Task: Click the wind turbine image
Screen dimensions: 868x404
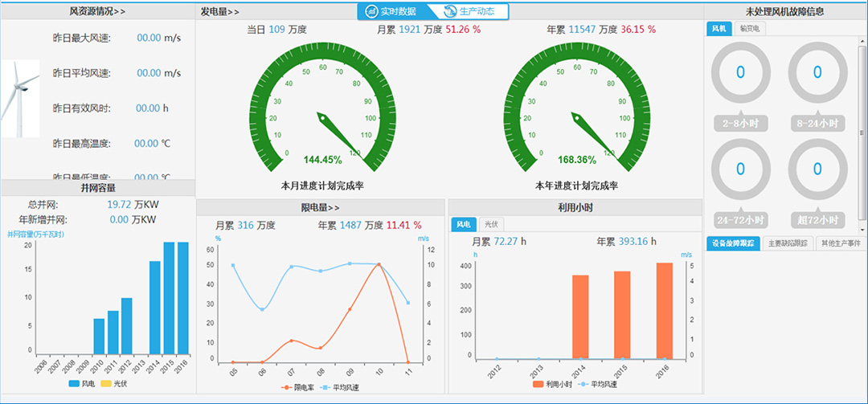Action: click(x=19, y=98)
